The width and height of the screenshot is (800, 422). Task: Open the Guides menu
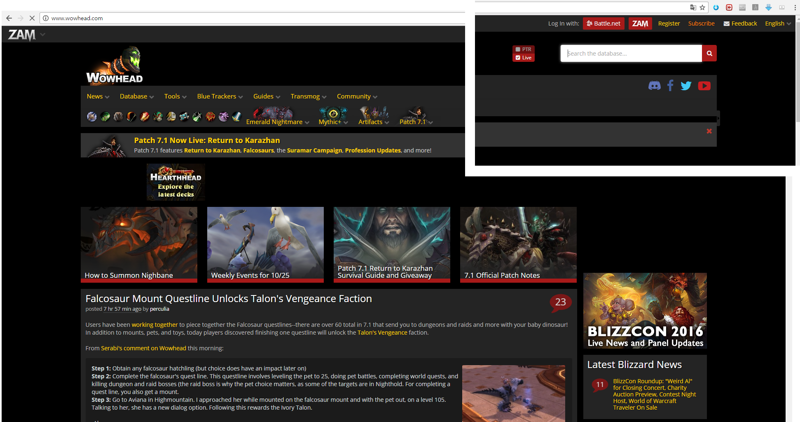[x=266, y=96]
